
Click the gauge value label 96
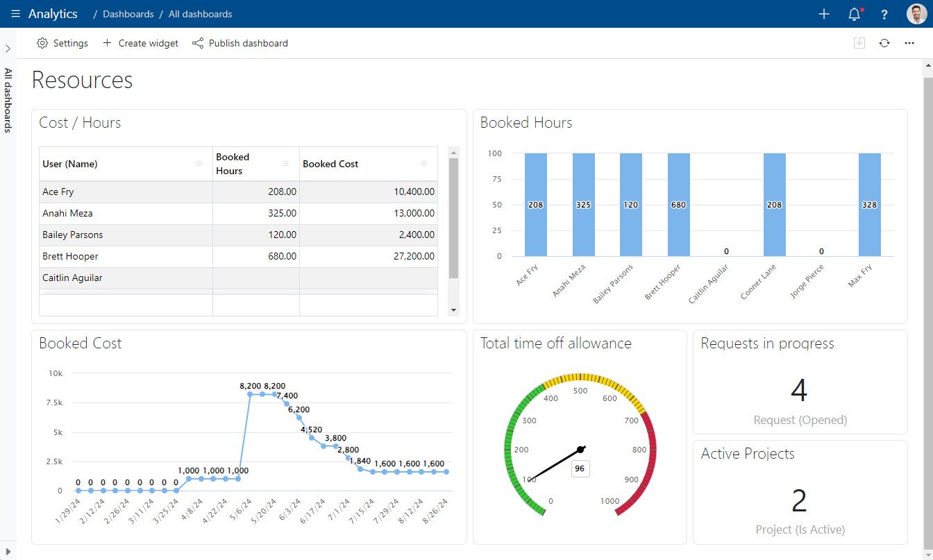(580, 468)
